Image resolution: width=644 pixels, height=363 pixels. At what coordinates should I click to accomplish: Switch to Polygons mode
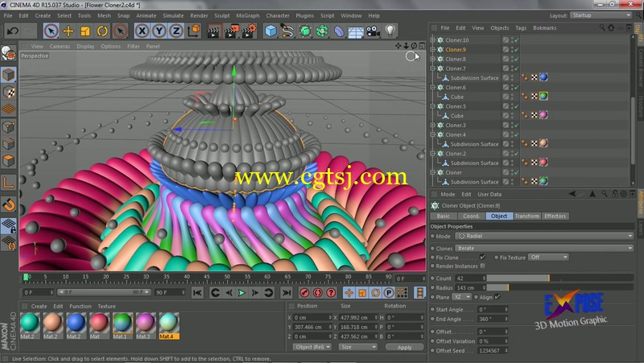pyautogui.click(x=9, y=160)
